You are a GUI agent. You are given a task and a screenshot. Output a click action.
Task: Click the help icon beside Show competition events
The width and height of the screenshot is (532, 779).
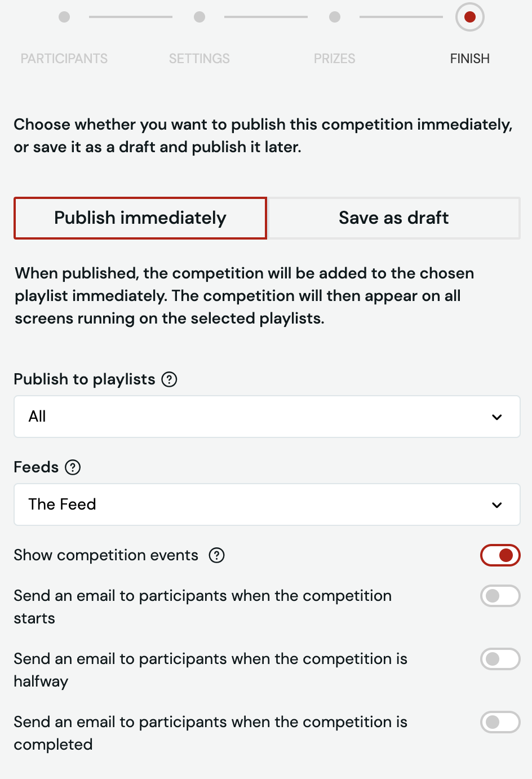[x=217, y=555]
